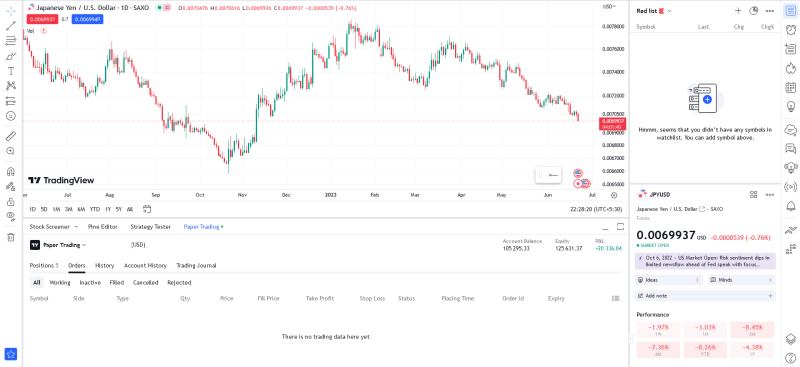Toggle magnet mode for drawings
Viewport: 800px width, 367px height.
tap(11, 171)
